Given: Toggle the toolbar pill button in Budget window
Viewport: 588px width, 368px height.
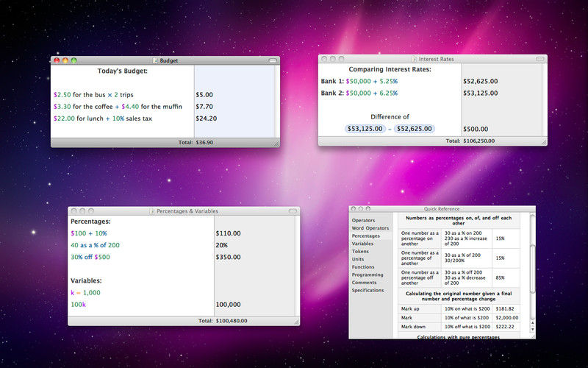Looking at the screenshot, I should click(273, 60).
